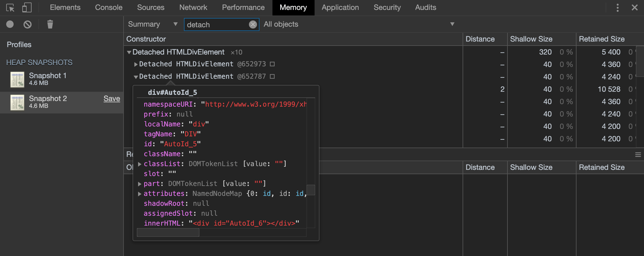This screenshot has width=644, height=256.
Task: Sort by the top Constructor column header
Action: tap(293, 39)
